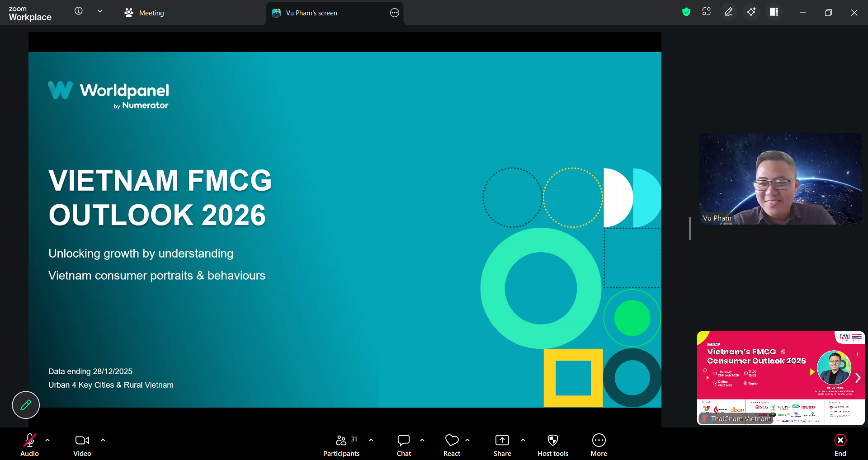Click the meeting information icon
The width and height of the screenshot is (868, 460).
tap(78, 11)
